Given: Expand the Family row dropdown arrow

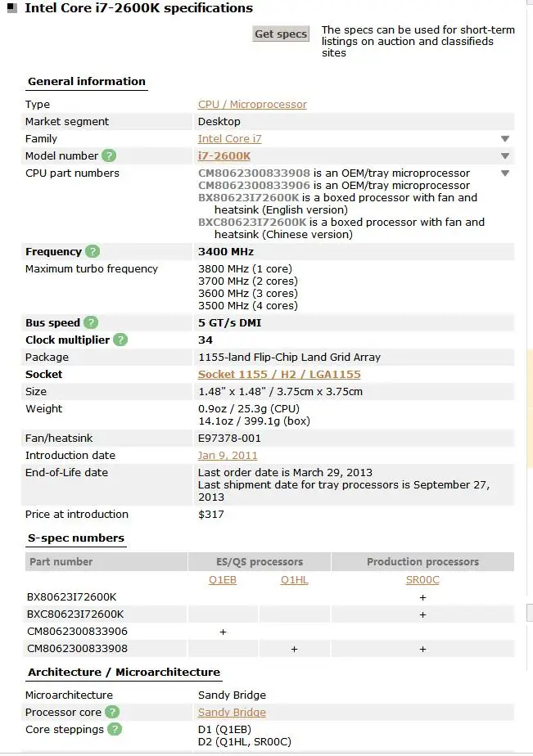Looking at the screenshot, I should click(505, 139).
